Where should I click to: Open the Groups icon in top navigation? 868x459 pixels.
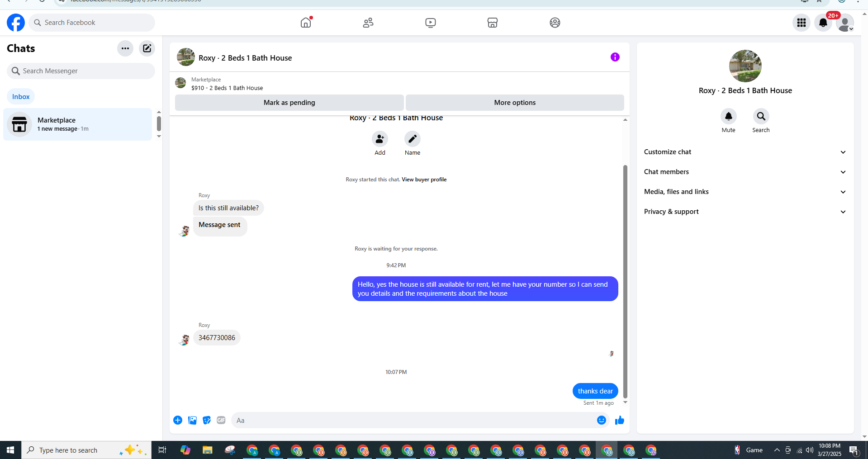point(555,23)
